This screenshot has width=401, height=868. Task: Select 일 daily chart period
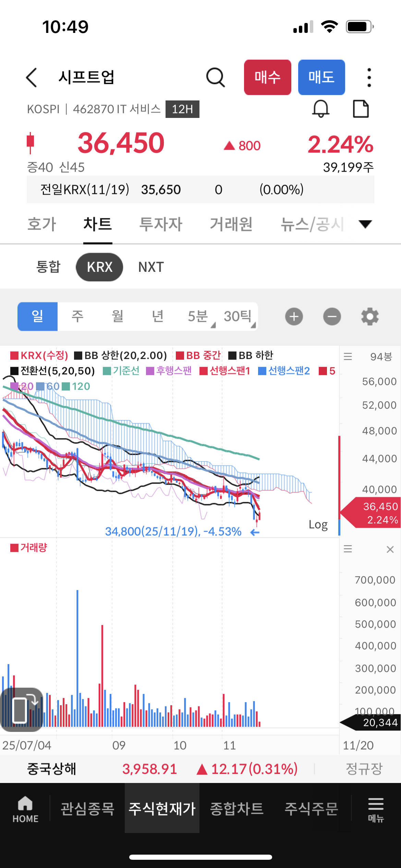38,316
